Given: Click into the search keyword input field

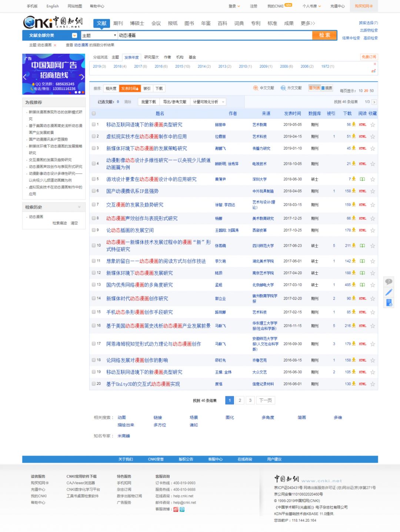Looking at the screenshot, I should pyautogui.click(x=215, y=35).
